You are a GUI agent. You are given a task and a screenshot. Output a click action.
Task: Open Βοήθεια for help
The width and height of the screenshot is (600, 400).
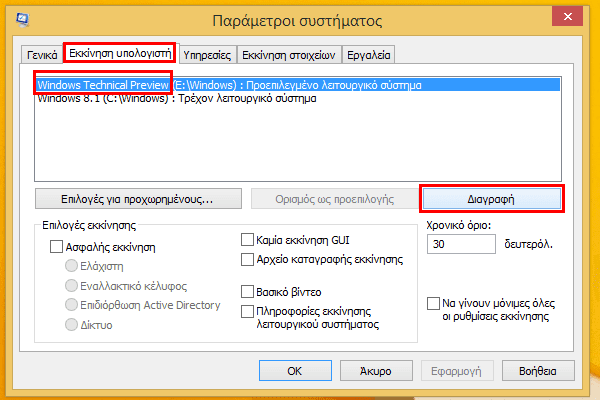click(538, 371)
